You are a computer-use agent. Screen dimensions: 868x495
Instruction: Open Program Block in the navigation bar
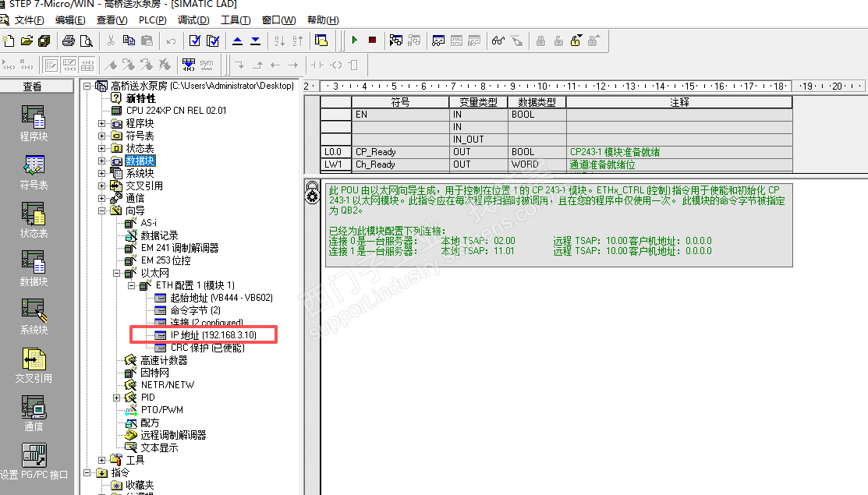click(34, 123)
